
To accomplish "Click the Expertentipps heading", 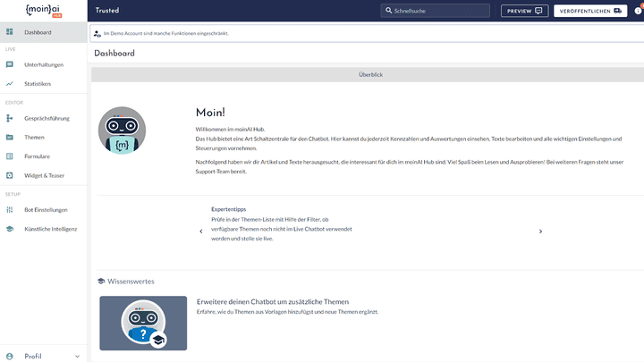I will [x=229, y=209].
